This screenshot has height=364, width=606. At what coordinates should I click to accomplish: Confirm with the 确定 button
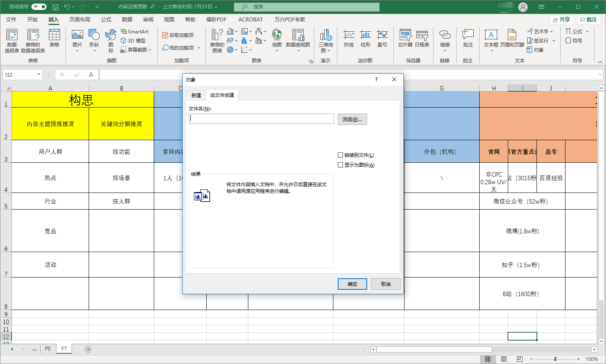(352, 284)
